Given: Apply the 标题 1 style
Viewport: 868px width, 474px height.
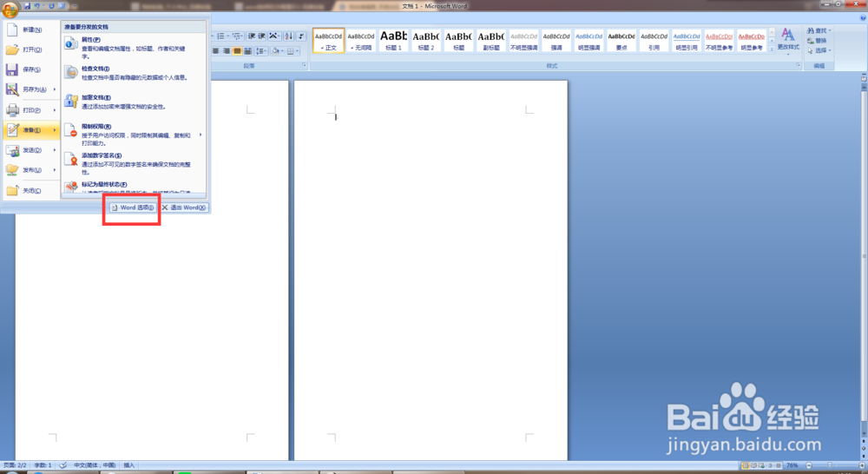Looking at the screenshot, I should coord(393,41).
